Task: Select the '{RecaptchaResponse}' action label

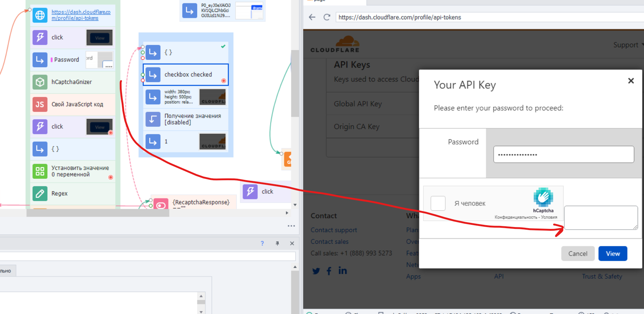Action: [x=201, y=202]
